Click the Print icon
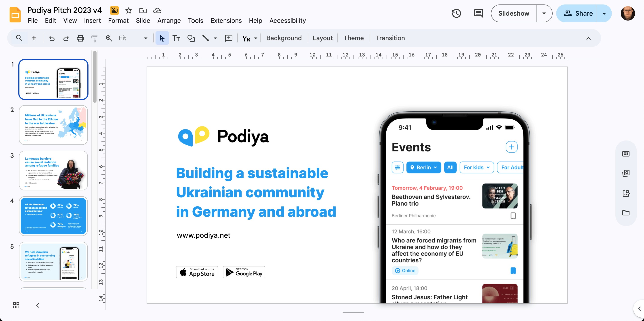 (80, 38)
